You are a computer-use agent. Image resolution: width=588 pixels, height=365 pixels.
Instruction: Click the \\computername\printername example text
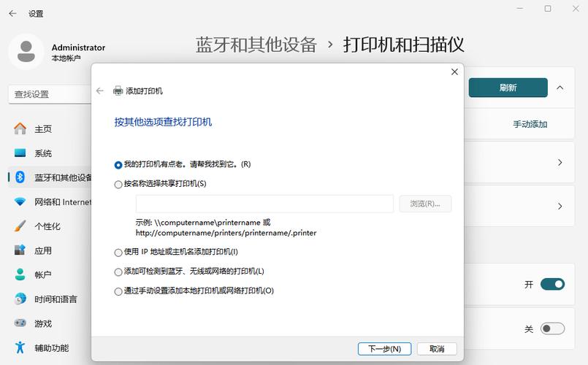207,222
